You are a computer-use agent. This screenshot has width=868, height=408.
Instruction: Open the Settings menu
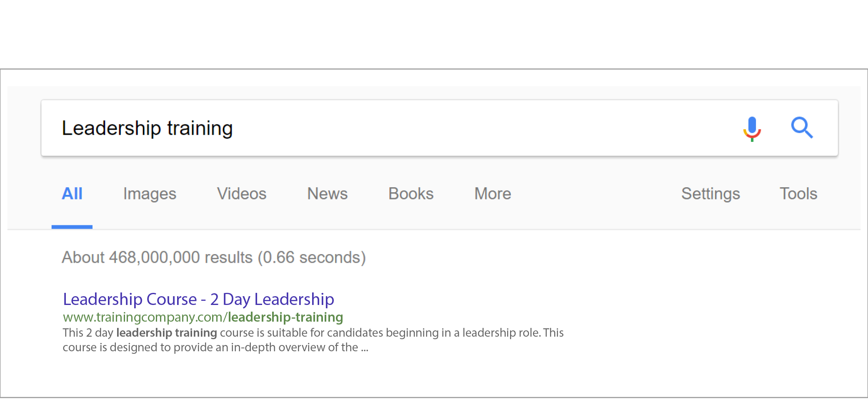click(x=710, y=194)
